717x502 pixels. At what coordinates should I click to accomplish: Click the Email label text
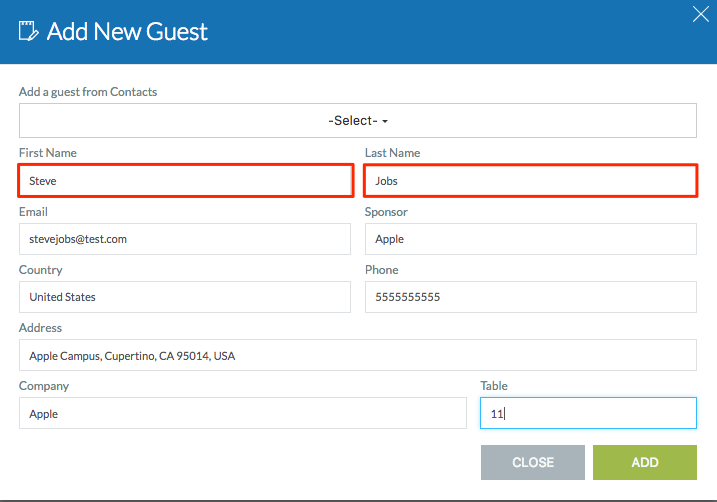(x=33, y=212)
